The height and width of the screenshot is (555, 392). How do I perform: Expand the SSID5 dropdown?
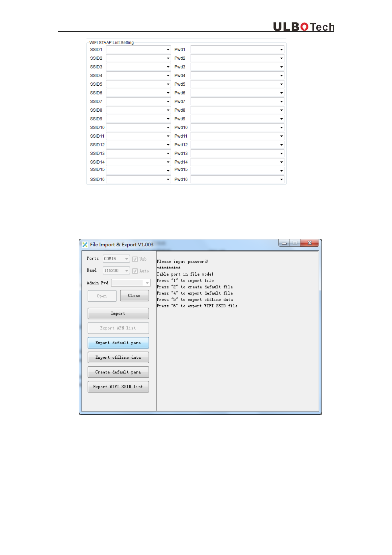(168, 84)
